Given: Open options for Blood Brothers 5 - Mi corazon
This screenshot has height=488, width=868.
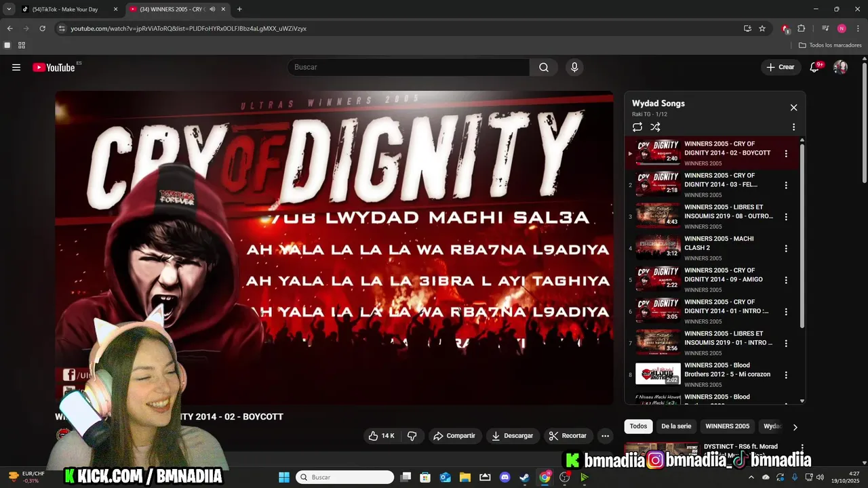Looking at the screenshot, I should click(x=786, y=375).
